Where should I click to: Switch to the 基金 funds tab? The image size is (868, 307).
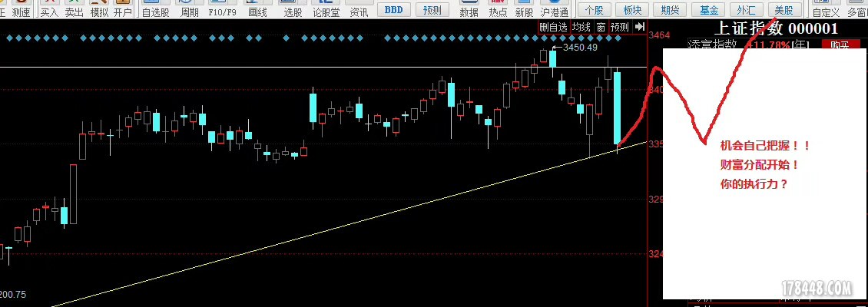pyautogui.click(x=708, y=10)
